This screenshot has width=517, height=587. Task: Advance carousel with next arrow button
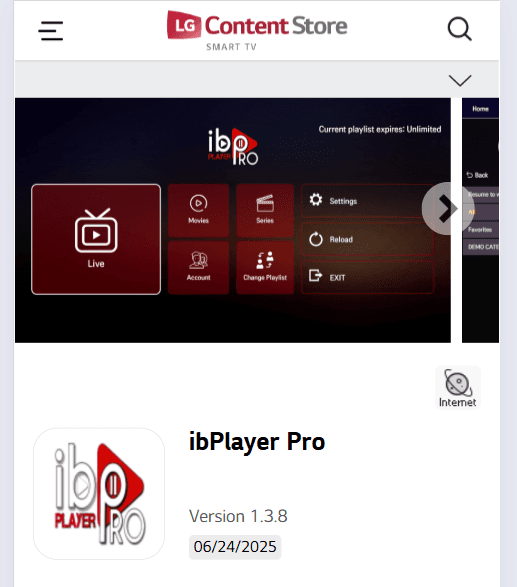tap(448, 209)
